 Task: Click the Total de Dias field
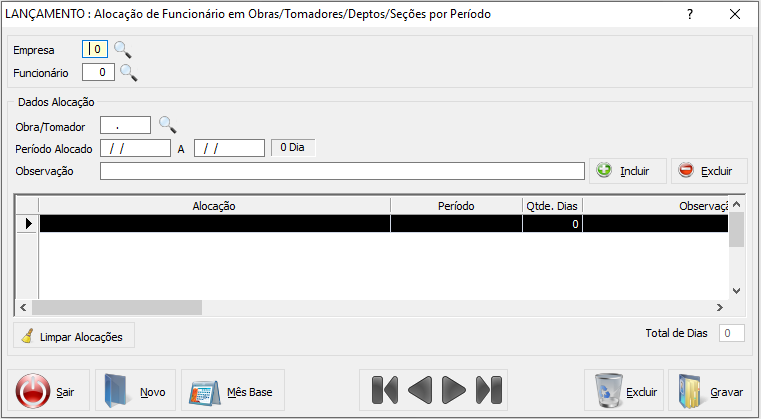[731, 333]
